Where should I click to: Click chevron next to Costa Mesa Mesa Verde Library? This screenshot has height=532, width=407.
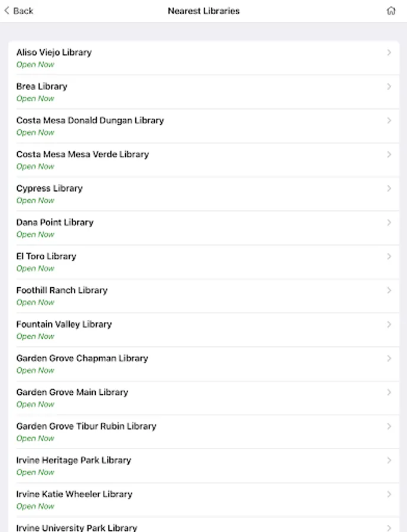pyautogui.click(x=389, y=154)
